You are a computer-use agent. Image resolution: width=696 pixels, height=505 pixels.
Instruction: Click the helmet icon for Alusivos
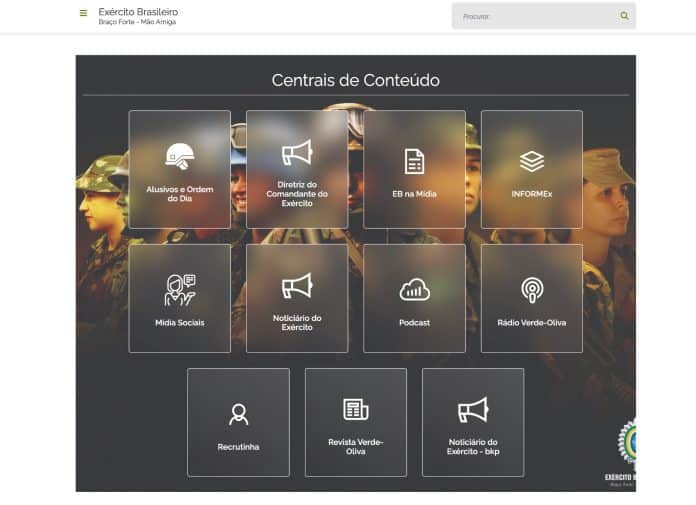tap(180, 156)
